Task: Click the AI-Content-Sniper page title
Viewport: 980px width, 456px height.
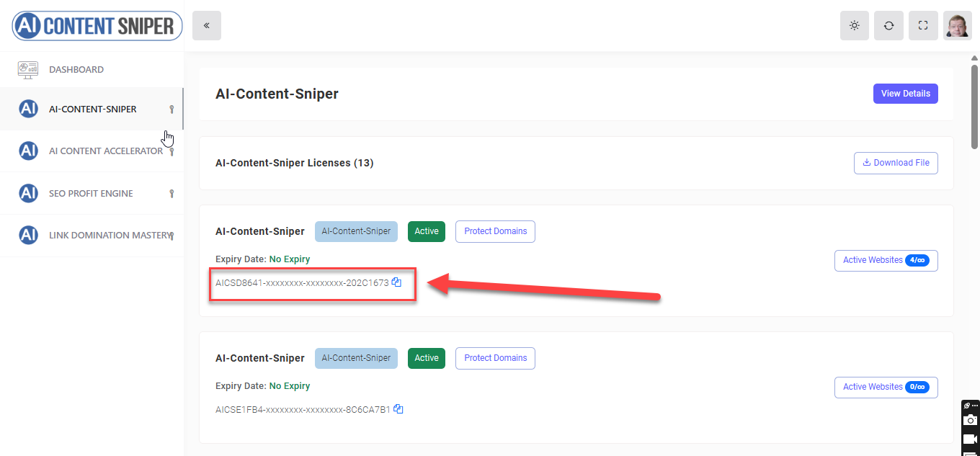Action: coord(277,94)
